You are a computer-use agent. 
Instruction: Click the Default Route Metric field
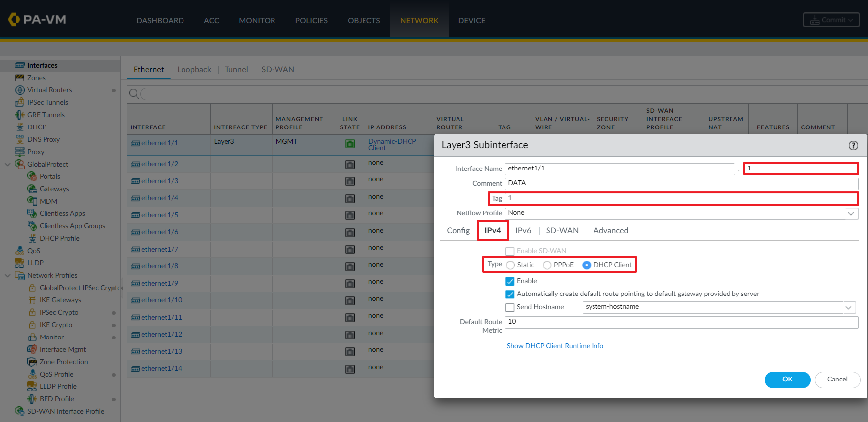pos(681,322)
